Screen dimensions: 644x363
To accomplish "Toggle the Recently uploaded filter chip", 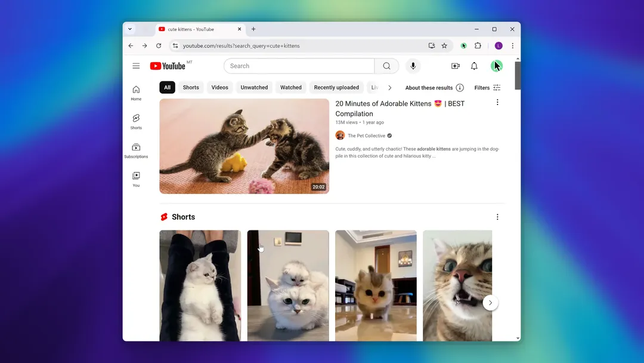I will [x=336, y=88].
